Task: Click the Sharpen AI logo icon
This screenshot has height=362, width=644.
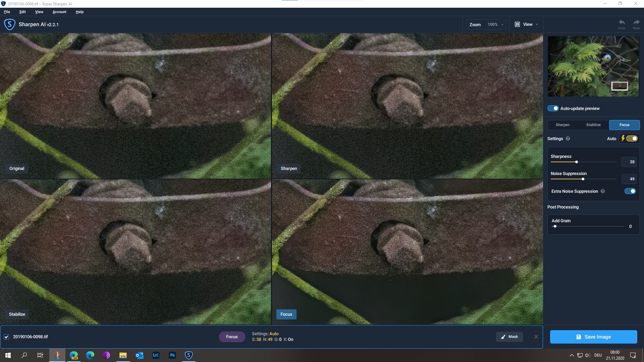Action: [9, 24]
